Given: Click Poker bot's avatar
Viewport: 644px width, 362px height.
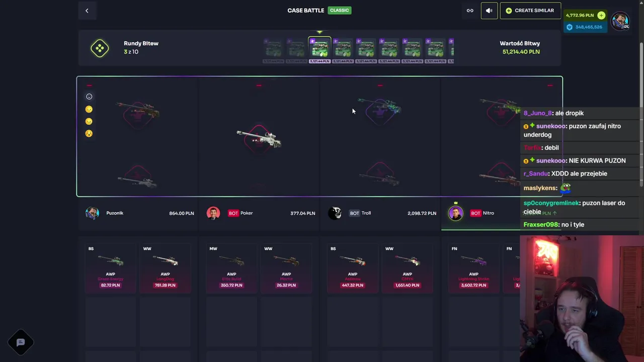Looking at the screenshot, I should (213, 213).
